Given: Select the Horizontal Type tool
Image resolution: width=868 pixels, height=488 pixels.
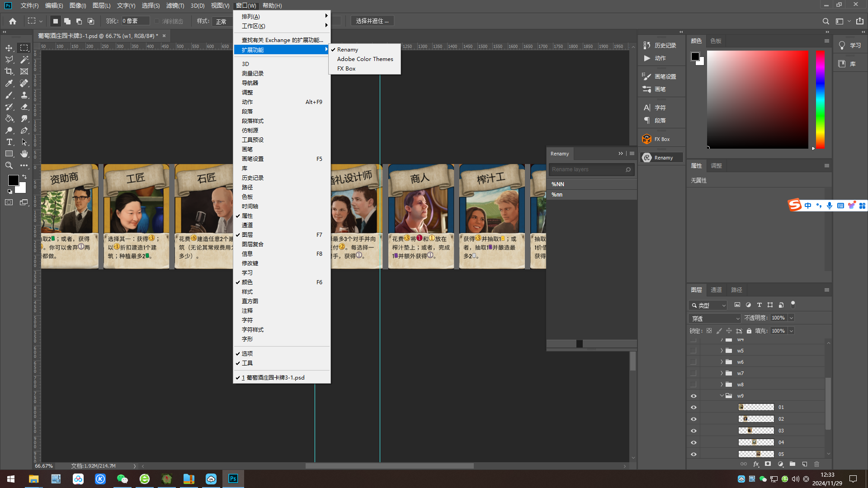Looking at the screenshot, I should point(9,142).
